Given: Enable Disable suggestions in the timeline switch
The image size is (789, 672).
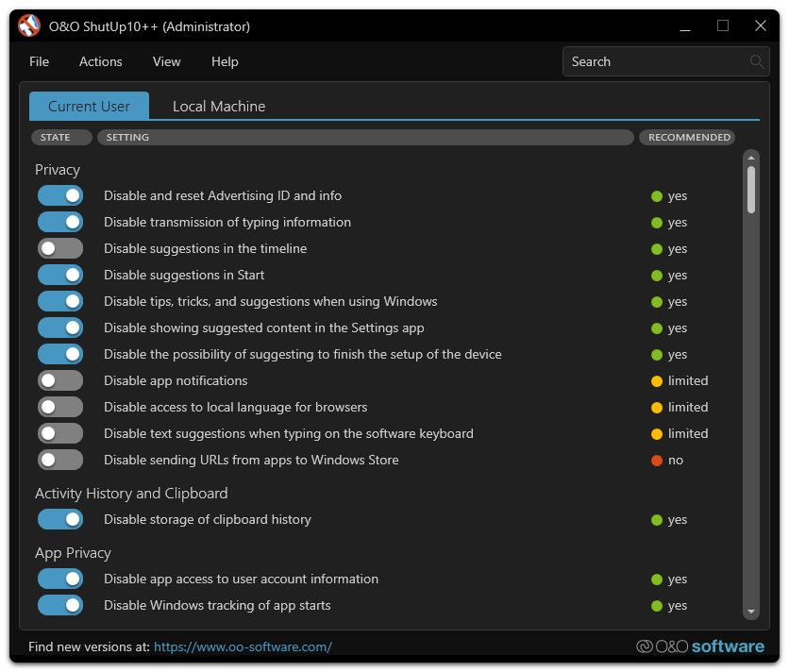Looking at the screenshot, I should click(60, 248).
